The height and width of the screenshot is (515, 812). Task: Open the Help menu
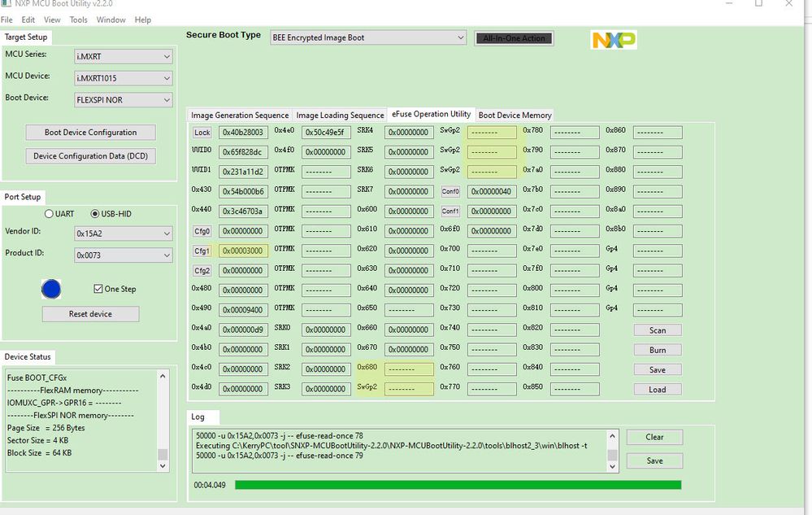pyautogui.click(x=143, y=20)
